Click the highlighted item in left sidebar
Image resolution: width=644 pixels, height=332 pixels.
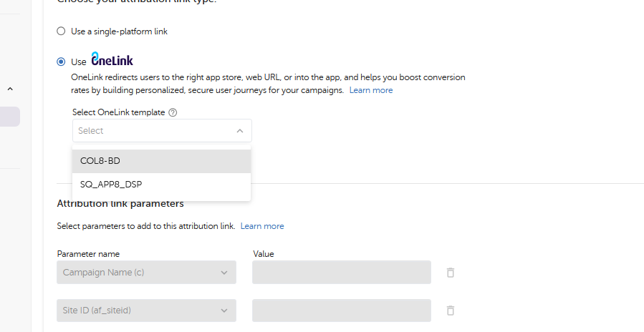click(9, 117)
